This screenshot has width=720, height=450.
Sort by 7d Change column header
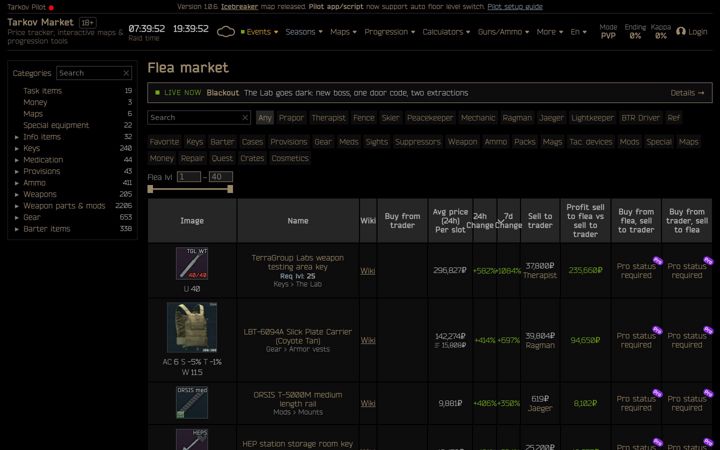(508, 220)
